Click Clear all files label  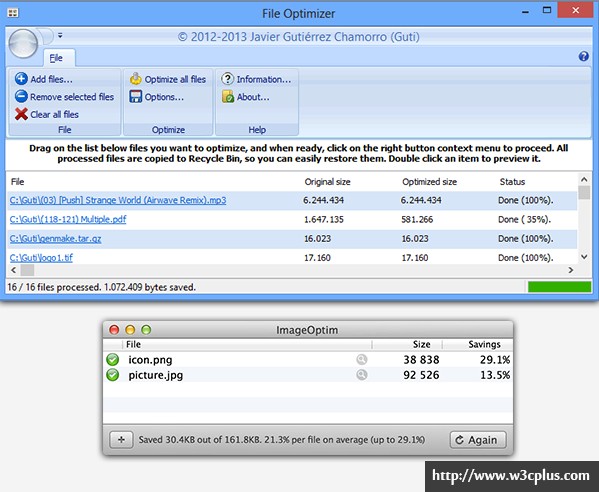[55, 114]
